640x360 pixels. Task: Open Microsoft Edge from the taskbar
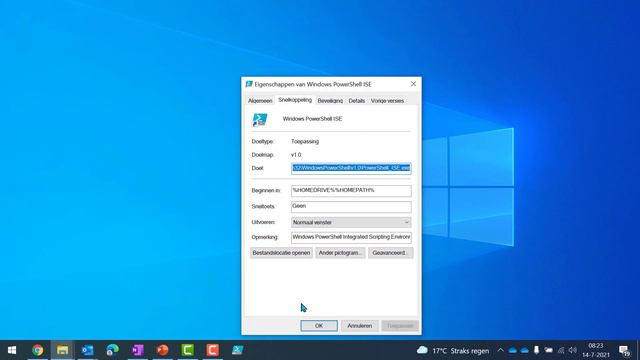(x=113, y=350)
